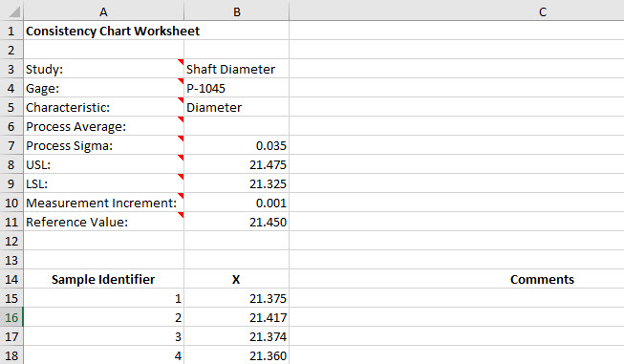Click the 21.475 USL value

point(237,164)
